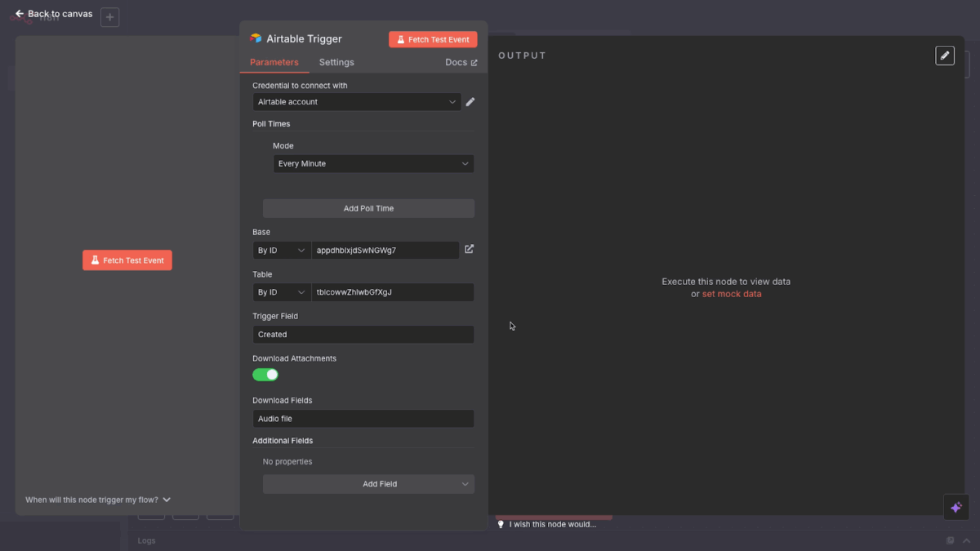The width and height of the screenshot is (980, 551).
Task: Open the Airtable account credential dropdown
Action: (357, 102)
